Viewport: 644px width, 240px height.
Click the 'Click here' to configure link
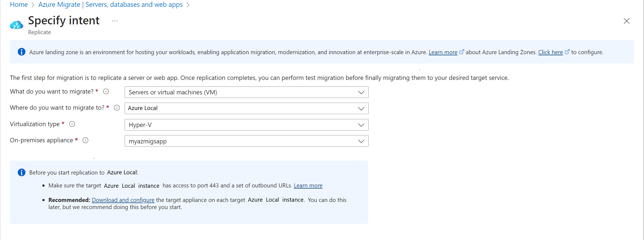click(550, 52)
